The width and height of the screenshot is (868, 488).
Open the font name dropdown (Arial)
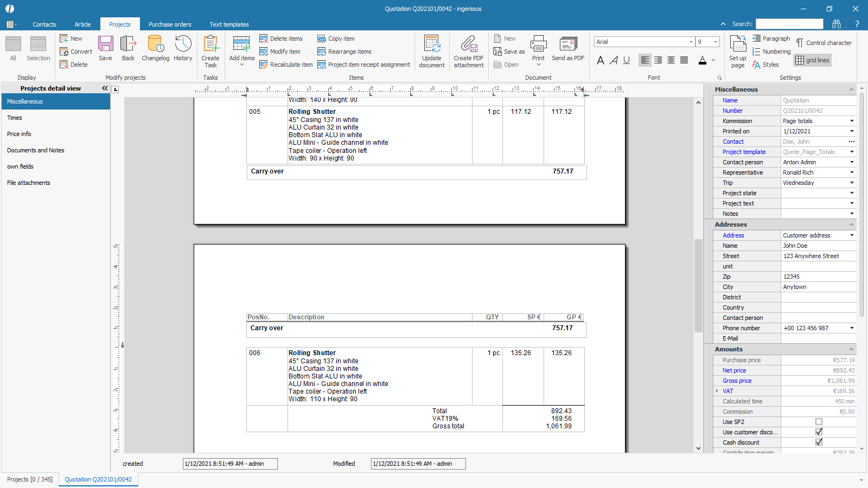691,42
